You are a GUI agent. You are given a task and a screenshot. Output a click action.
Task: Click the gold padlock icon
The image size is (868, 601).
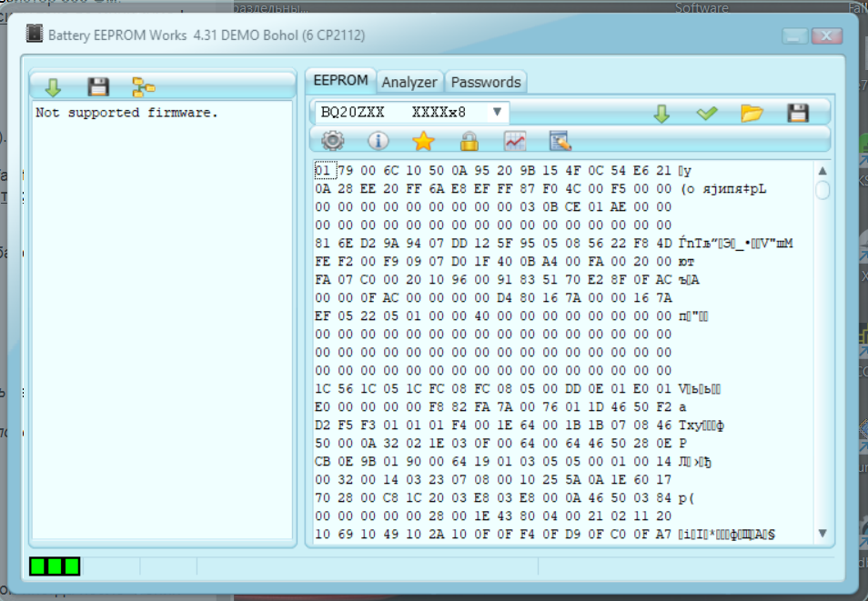469,141
